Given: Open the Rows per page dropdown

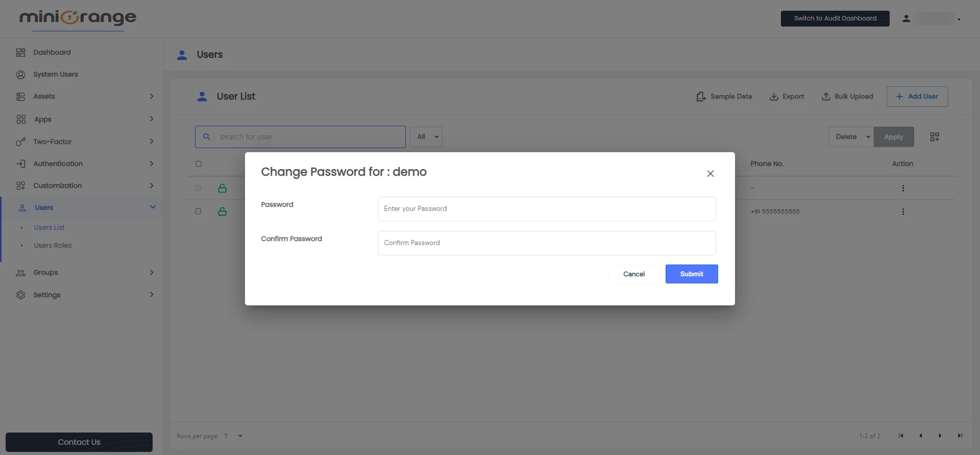Looking at the screenshot, I should (x=233, y=436).
